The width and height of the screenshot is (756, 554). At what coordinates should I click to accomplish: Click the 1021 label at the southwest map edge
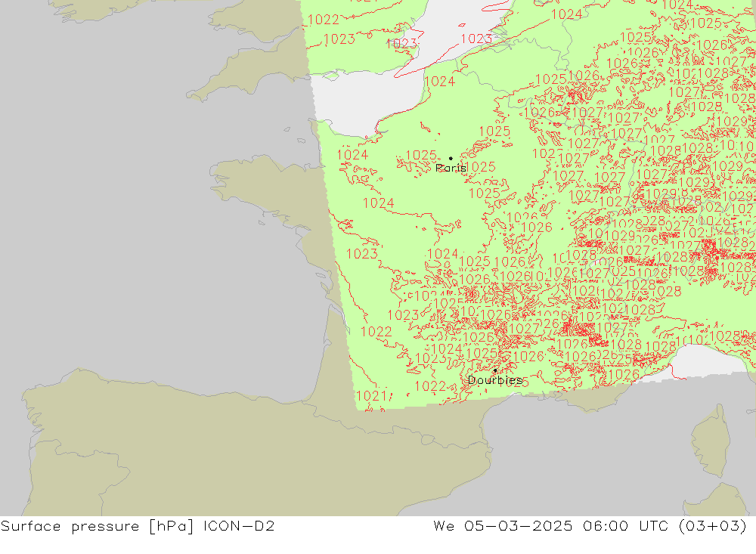coord(371,396)
